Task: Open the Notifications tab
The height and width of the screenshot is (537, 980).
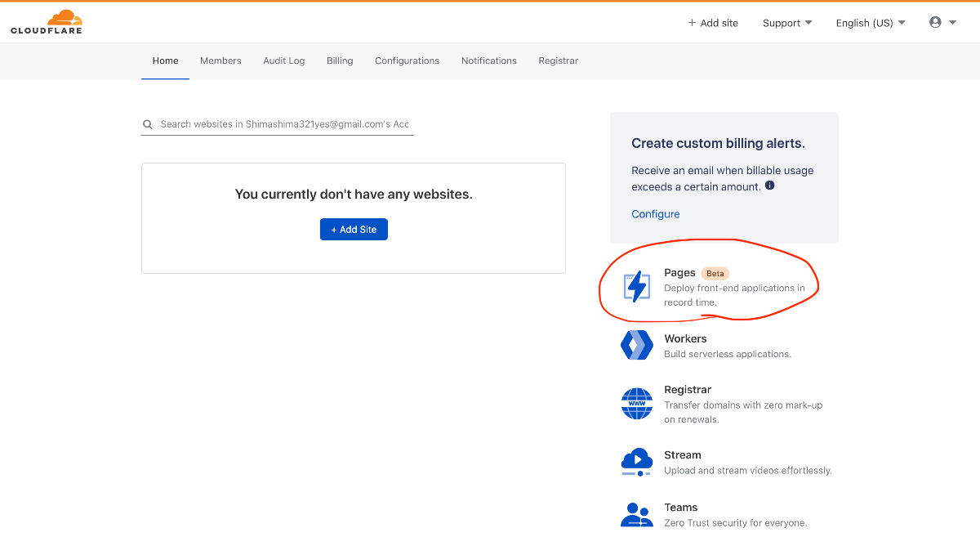Action: click(489, 60)
